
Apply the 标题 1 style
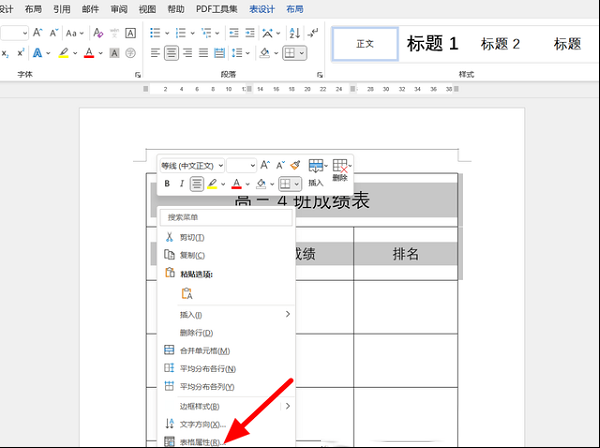(x=432, y=44)
